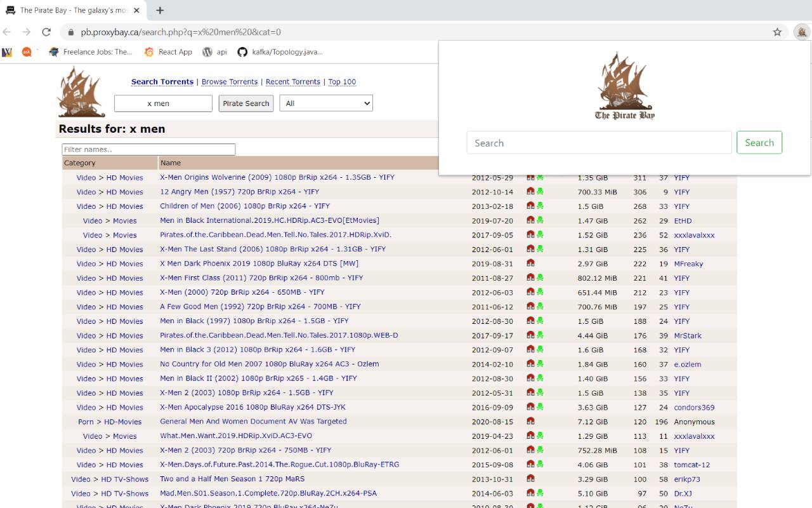This screenshot has width=812, height=508.
Task: Open uploader EtHD profile
Action: point(683,220)
